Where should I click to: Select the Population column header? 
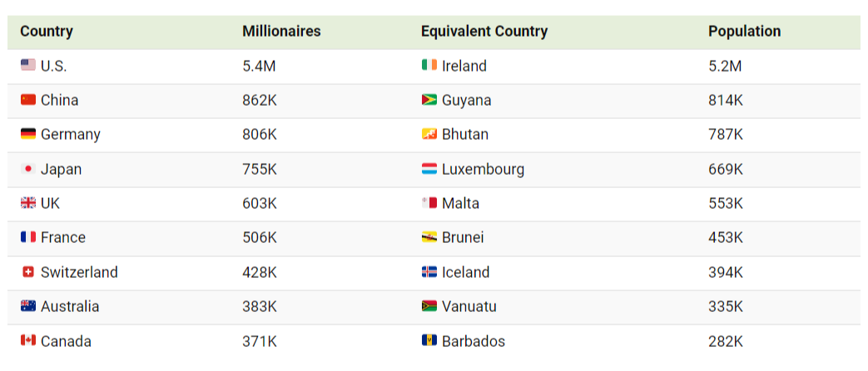click(x=745, y=31)
